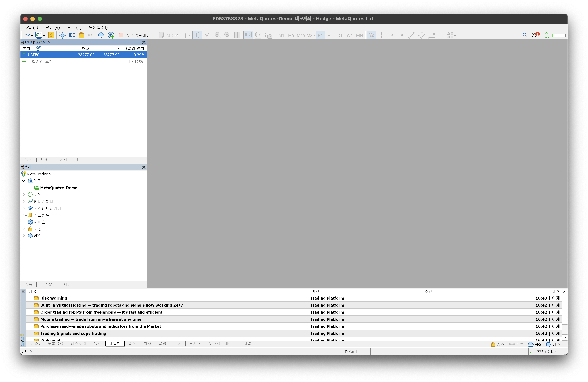Viewport: 588px width, 382px height.
Task: Switch to the H4 timeframe
Action: pyautogui.click(x=330, y=35)
